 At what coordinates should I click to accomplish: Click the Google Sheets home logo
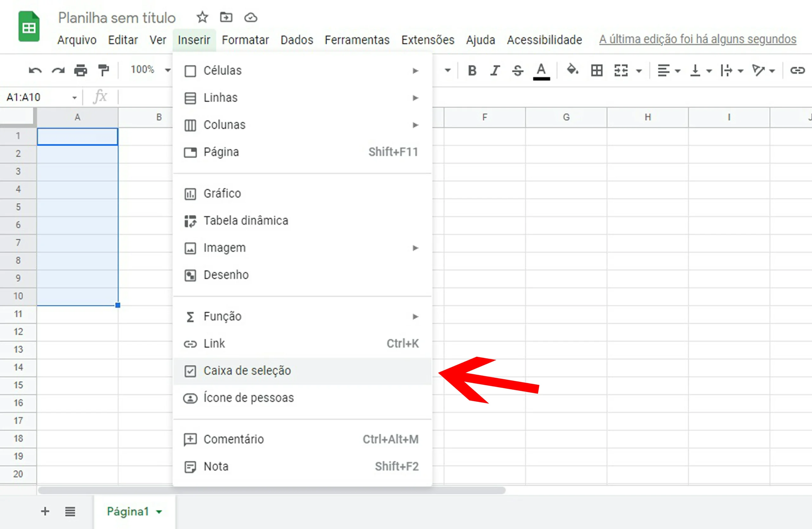coord(29,26)
